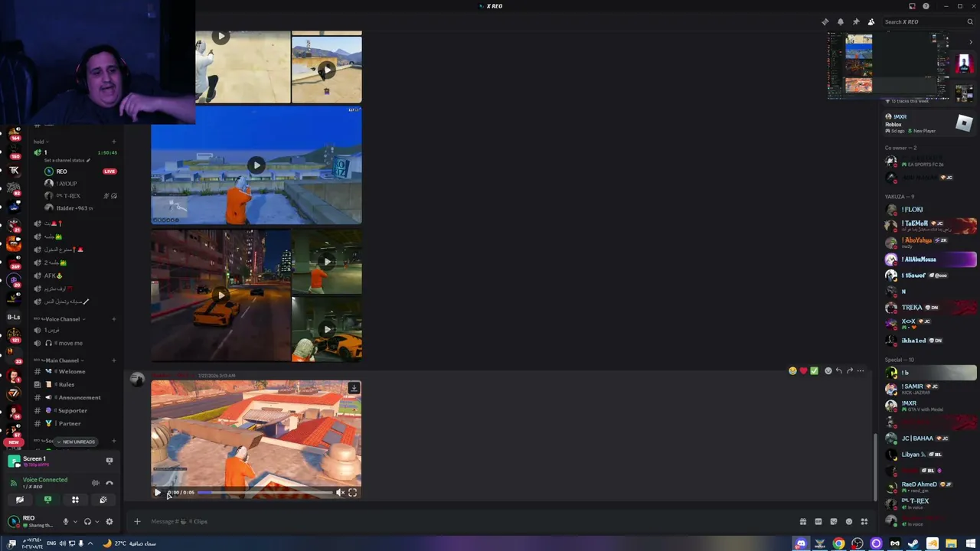
Task: Open the Add Reaction emoji picker
Action: (x=828, y=371)
